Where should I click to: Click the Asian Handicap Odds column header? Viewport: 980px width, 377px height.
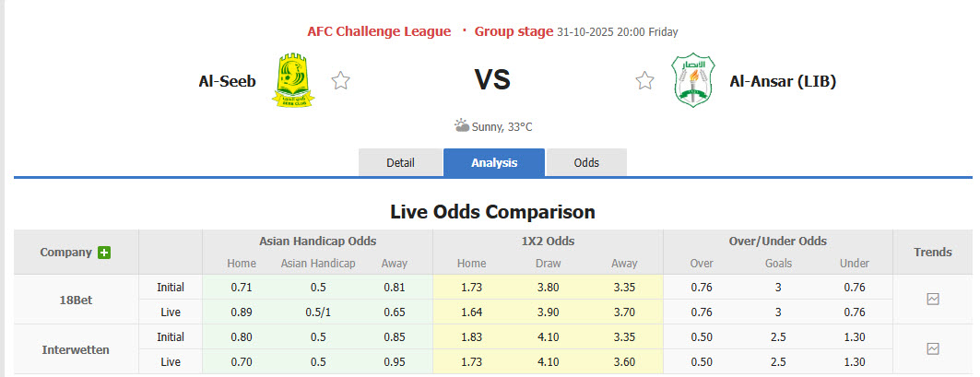[x=317, y=242]
